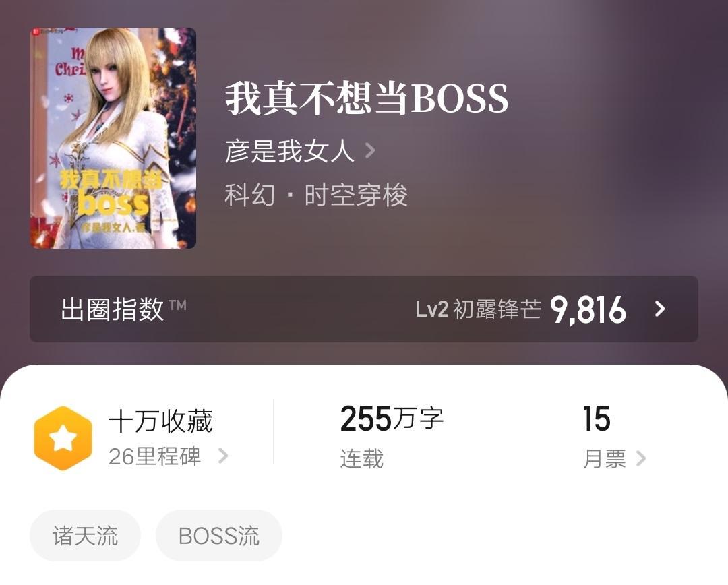Screen dimensions: 728x585
Task: Tap the gold star hexagon badge
Action: tap(63, 438)
